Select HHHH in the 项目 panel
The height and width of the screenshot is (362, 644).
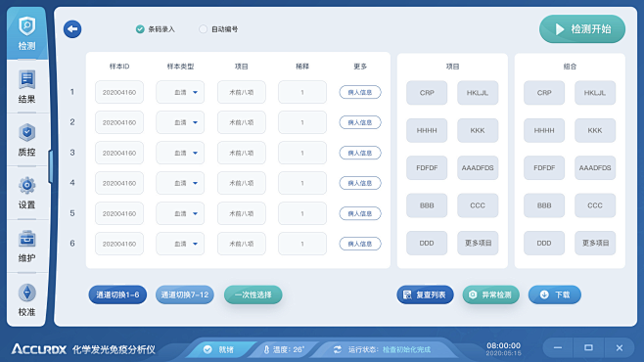427,130
